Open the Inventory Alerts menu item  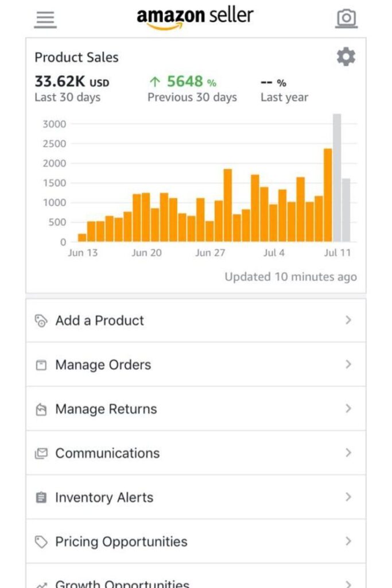[196, 497]
